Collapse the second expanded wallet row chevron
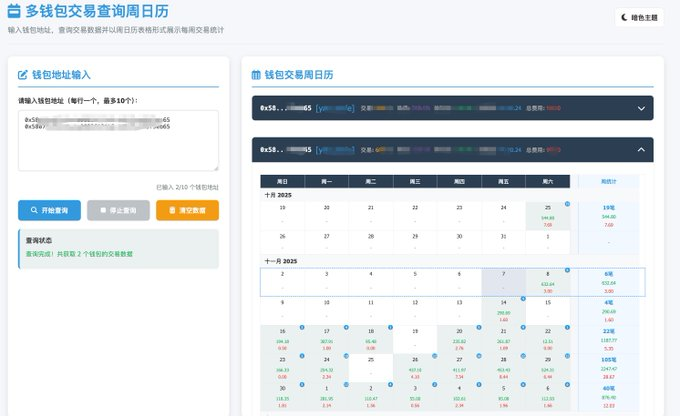Viewport: 680px width, 416px height. tap(641, 150)
